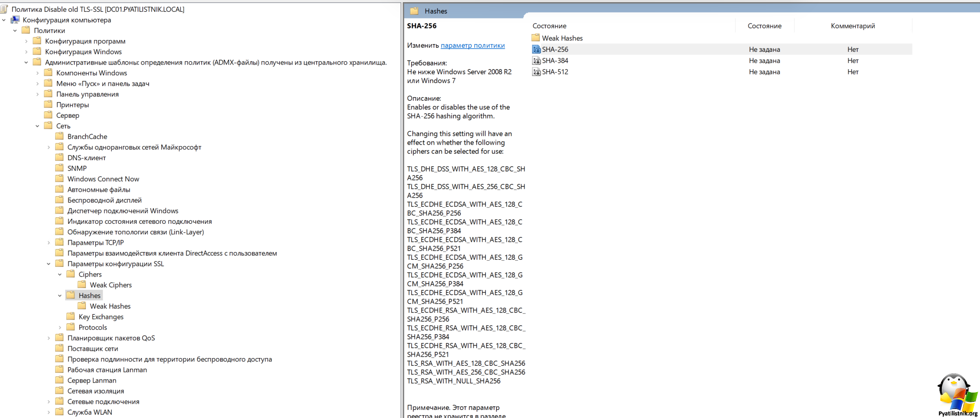Select the SNMP tree item

[77, 168]
